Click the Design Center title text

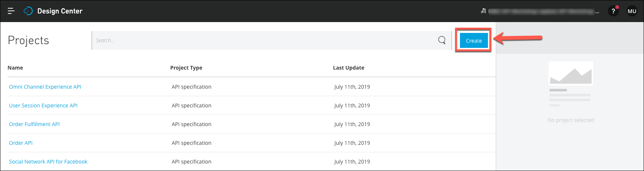click(x=60, y=11)
